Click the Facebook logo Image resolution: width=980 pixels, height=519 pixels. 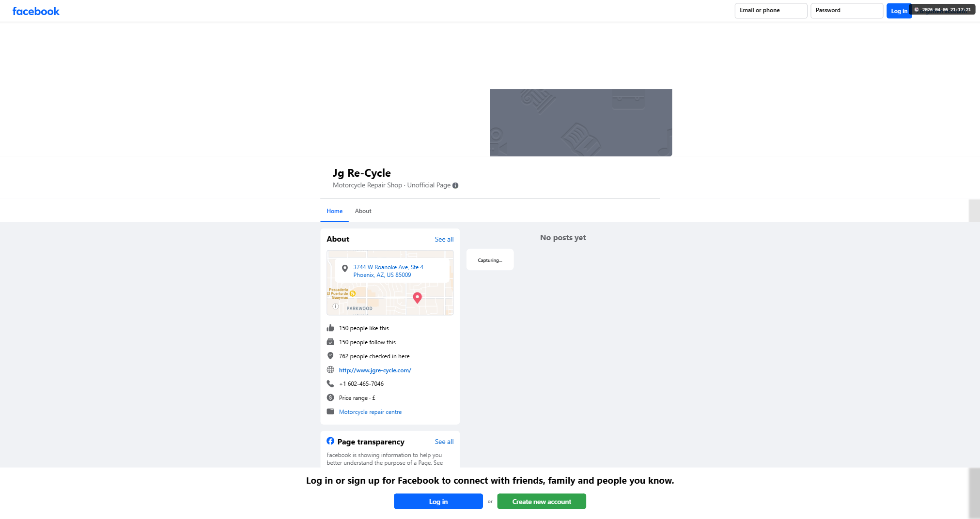pyautogui.click(x=36, y=11)
